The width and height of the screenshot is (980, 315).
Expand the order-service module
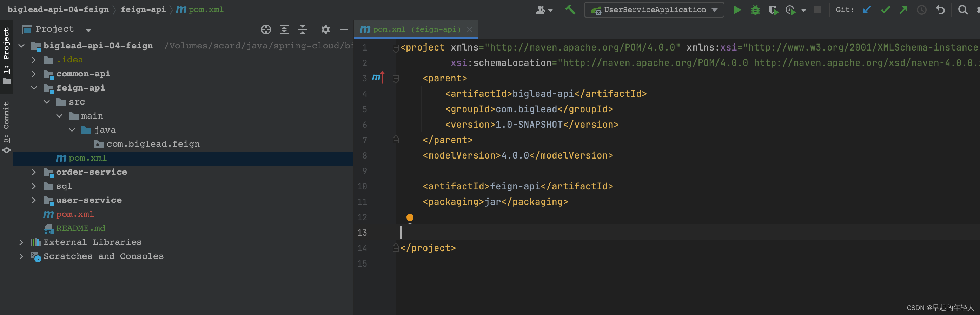point(34,173)
